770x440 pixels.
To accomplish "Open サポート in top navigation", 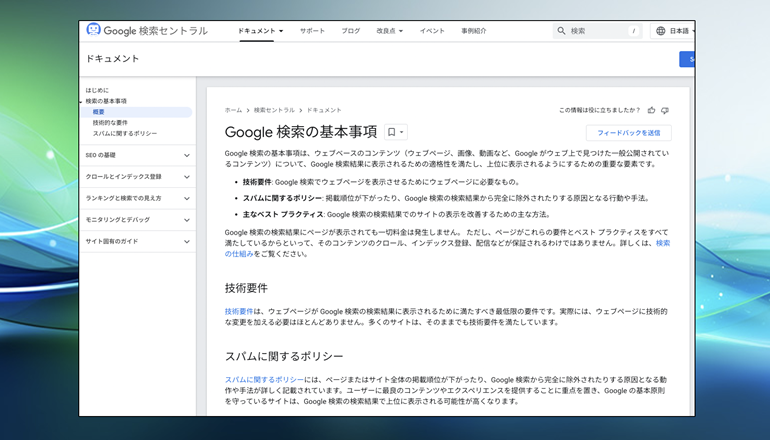I will (312, 31).
